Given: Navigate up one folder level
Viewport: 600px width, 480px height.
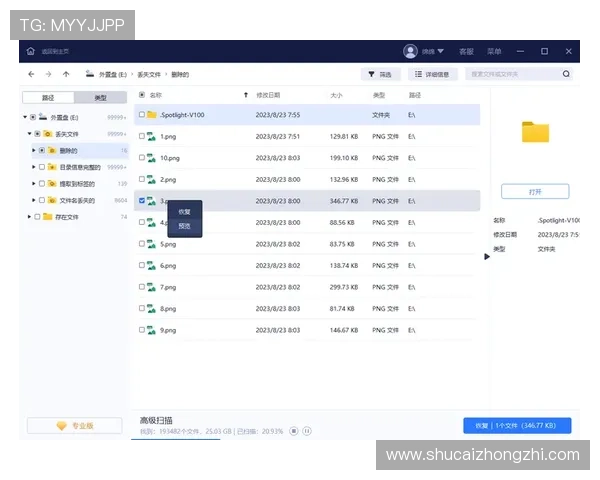Looking at the screenshot, I should (66, 74).
